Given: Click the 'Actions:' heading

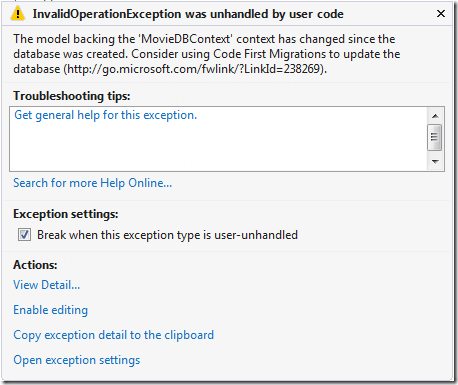Looking at the screenshot, I should pyautogui.click(x=35, y=265).
